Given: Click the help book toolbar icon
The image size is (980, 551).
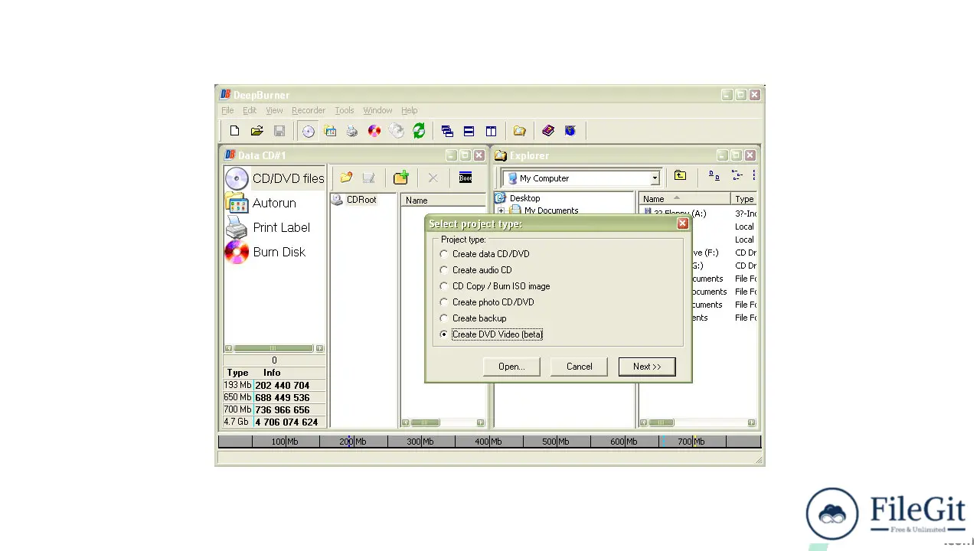Looking at the screenshot, I should 548,131.
